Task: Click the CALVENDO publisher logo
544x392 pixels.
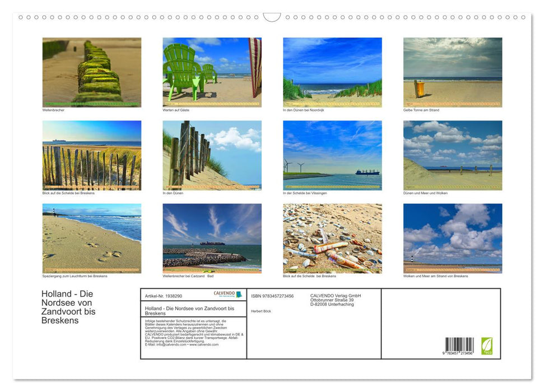Action: (x=224, y=293)
